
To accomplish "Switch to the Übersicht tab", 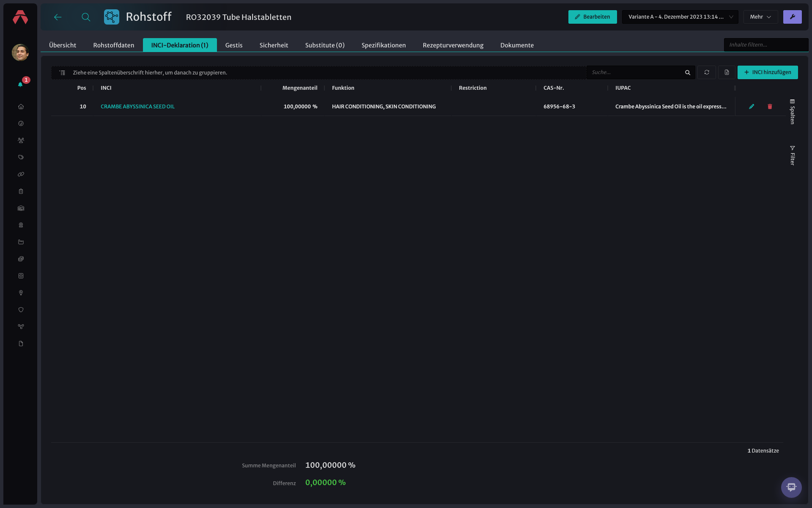I will (63, 45).
